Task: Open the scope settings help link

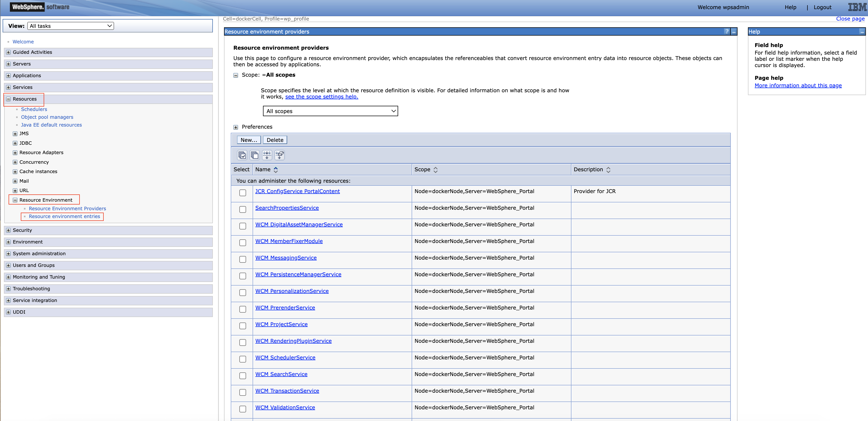Action: pyautogui.click(x=321, y=97)
